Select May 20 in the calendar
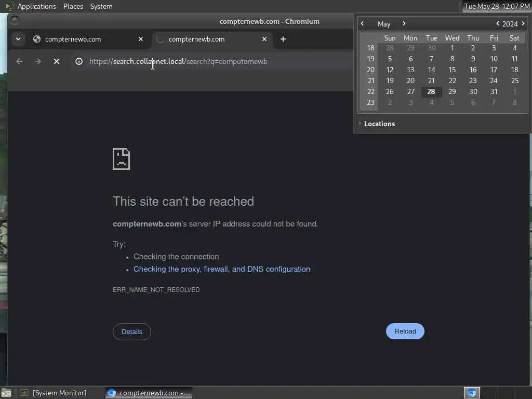The image size is (532, 399). click(410, 81)
